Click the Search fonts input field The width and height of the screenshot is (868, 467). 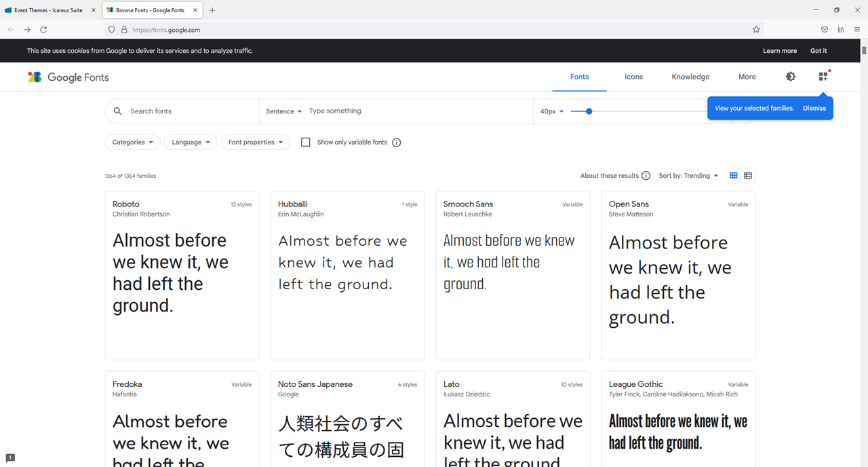[190, 111]
